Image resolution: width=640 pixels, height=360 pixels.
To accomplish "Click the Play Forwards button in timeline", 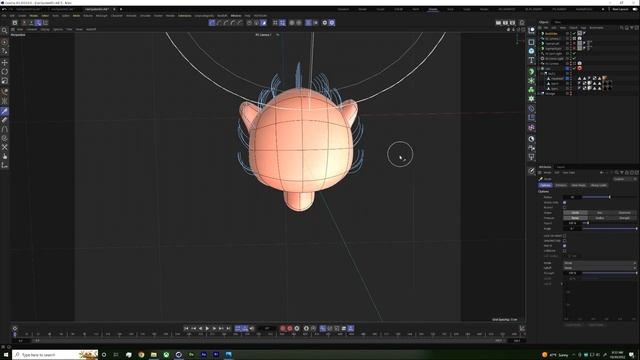I will click(207, 328).
